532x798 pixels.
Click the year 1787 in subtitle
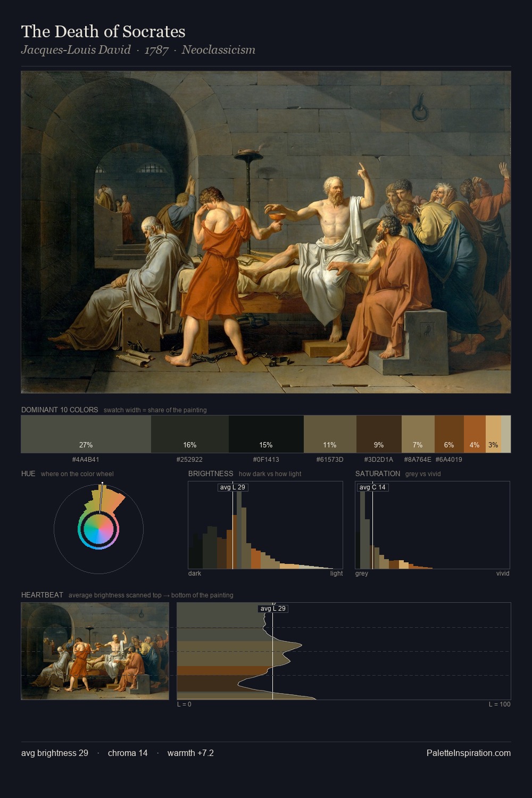coord(156,50)
